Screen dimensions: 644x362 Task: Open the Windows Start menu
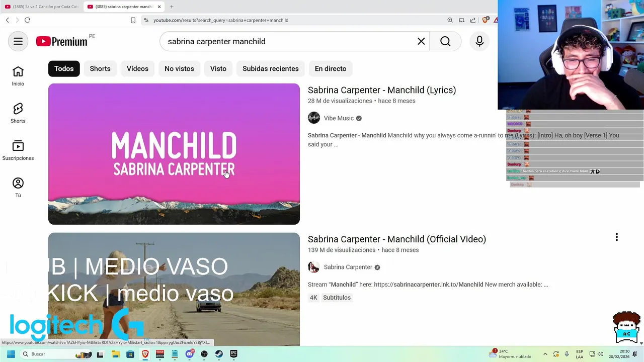pos(11,354)
